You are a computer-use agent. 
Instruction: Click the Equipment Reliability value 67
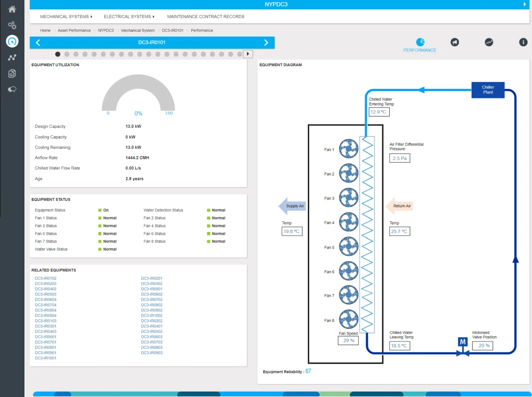pos(308,371)
